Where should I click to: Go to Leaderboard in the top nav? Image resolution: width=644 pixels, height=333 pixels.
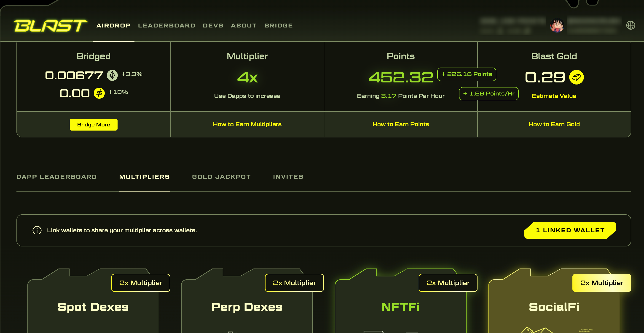pos(166,26)
